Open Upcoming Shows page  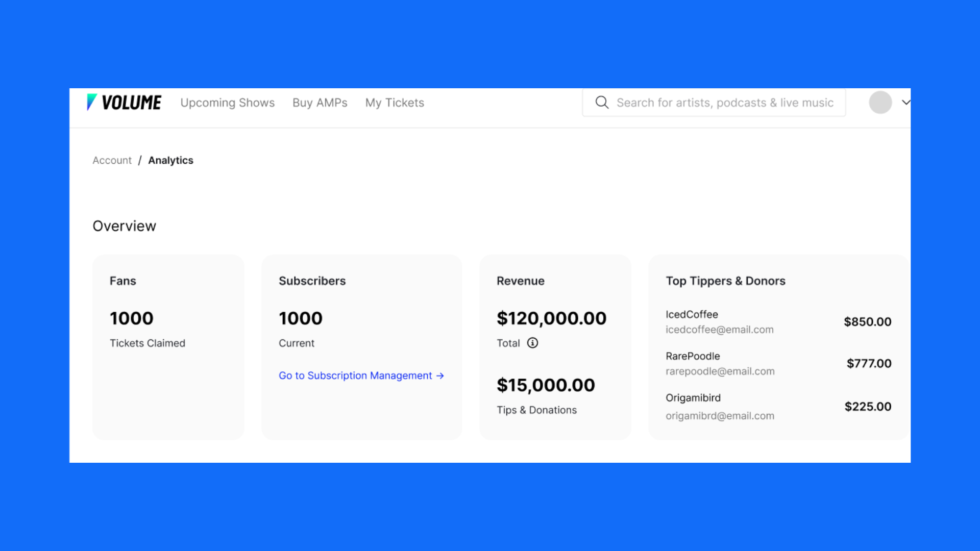(x=227, y=103)
